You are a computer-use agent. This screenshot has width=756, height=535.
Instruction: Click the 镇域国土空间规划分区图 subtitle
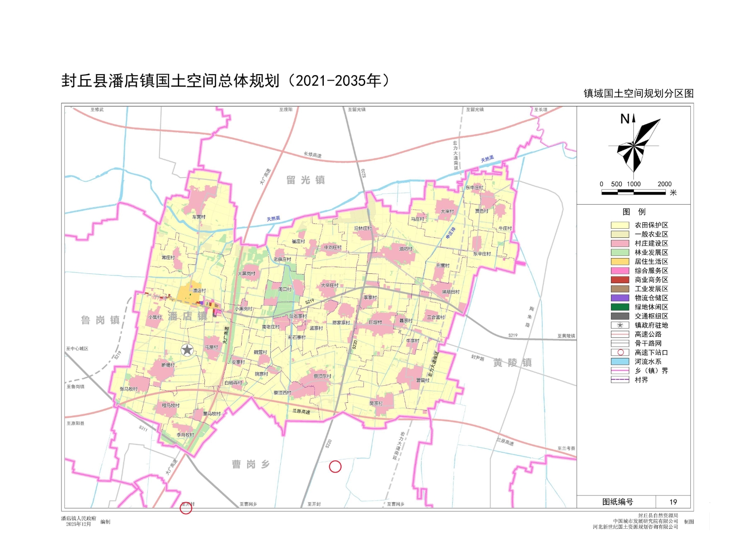pos(638,94)
